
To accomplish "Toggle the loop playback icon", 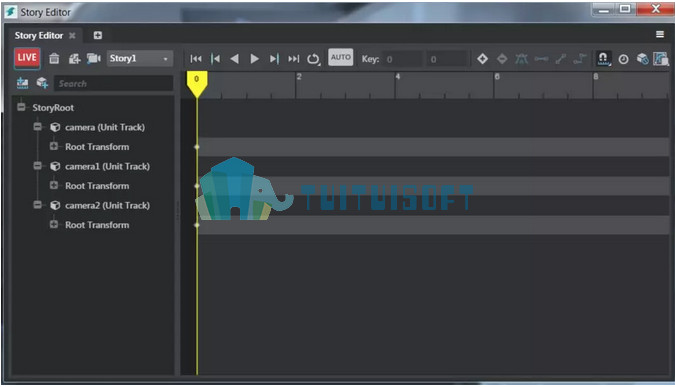I will (313, 59).
